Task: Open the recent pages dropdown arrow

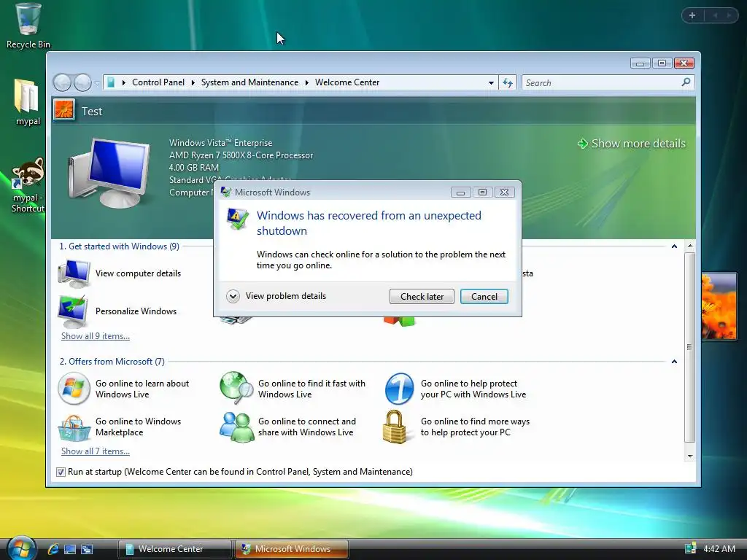Action: point(97,83)
